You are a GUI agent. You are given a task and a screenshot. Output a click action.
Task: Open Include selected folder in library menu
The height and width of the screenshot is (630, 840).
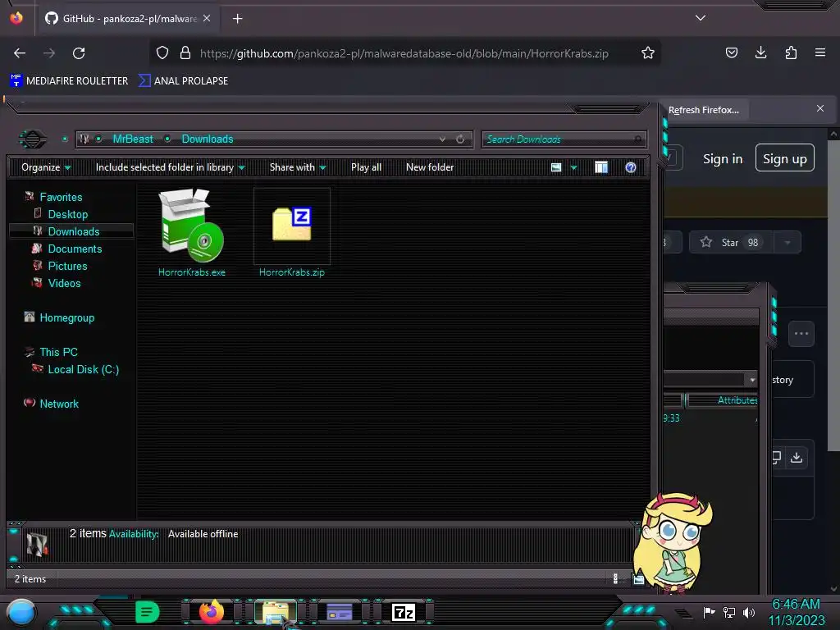(x=170, y=167)
